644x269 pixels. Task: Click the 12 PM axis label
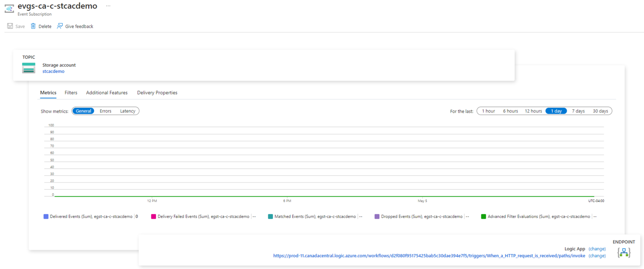point(152,201)
